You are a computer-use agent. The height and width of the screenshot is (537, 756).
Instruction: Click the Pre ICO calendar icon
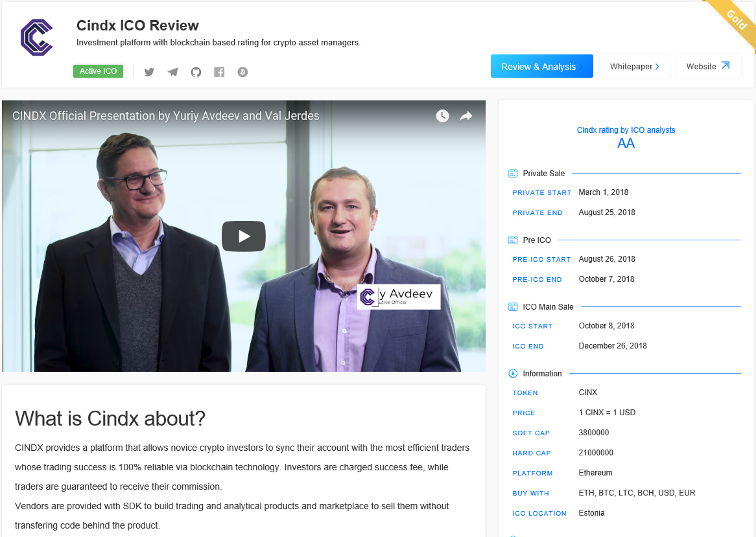click(x=513, y=240)
